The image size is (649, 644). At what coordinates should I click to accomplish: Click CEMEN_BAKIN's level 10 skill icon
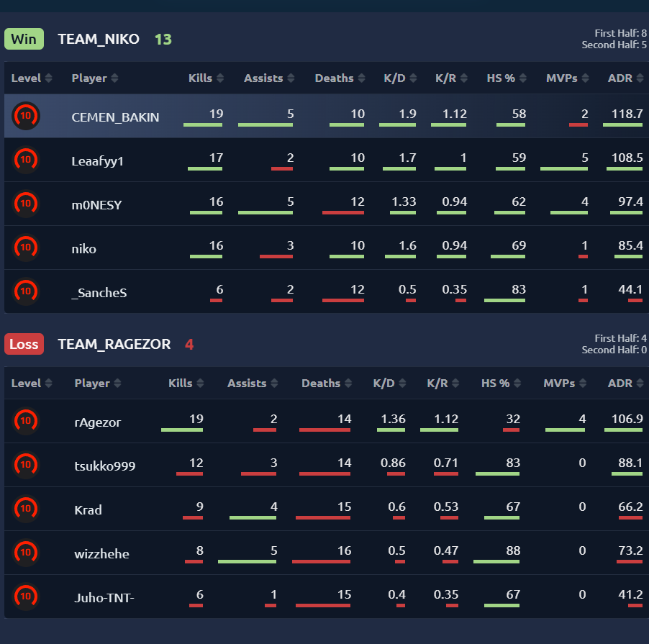tap(26, 116)
